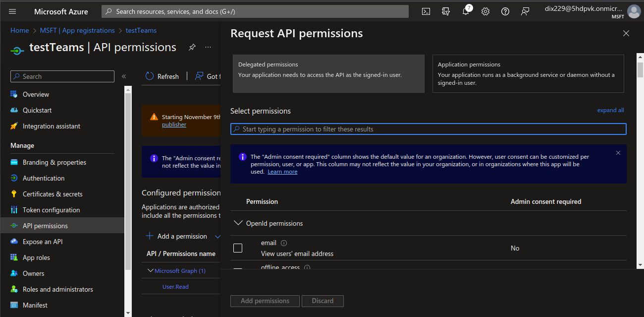Open MSFT | App registrations breadcrumb
Viewport: 644px width, 317px height.
point(77,30)
